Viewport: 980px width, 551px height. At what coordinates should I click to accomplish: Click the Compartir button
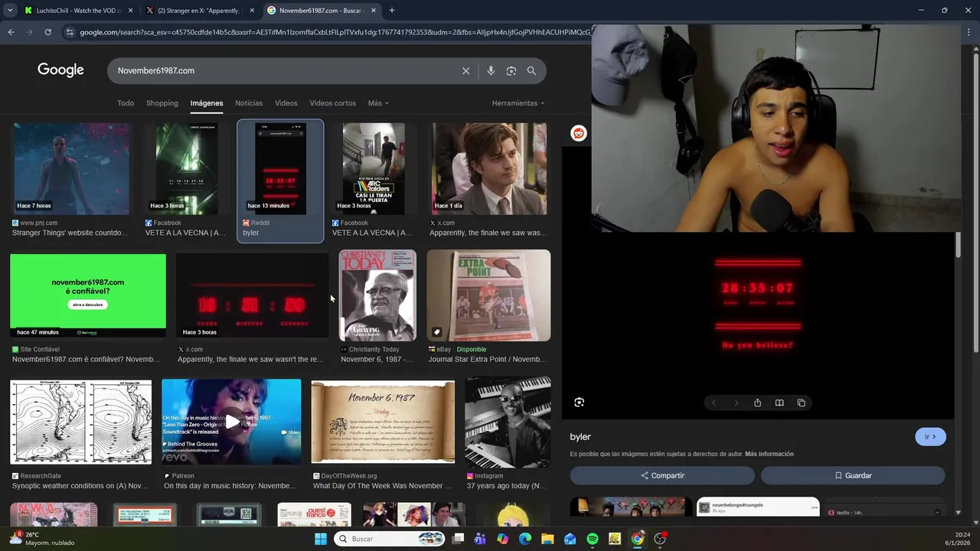662,475
